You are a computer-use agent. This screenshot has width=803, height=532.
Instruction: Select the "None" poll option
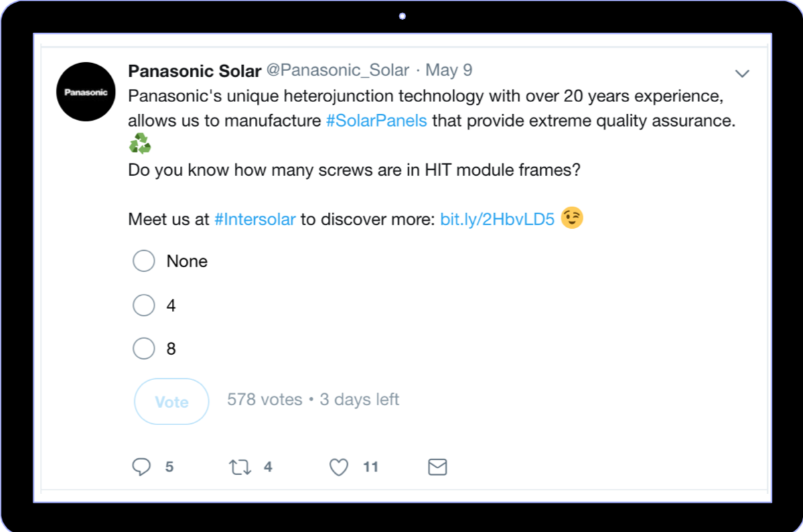pyautogui.click(x=144, y=261)
